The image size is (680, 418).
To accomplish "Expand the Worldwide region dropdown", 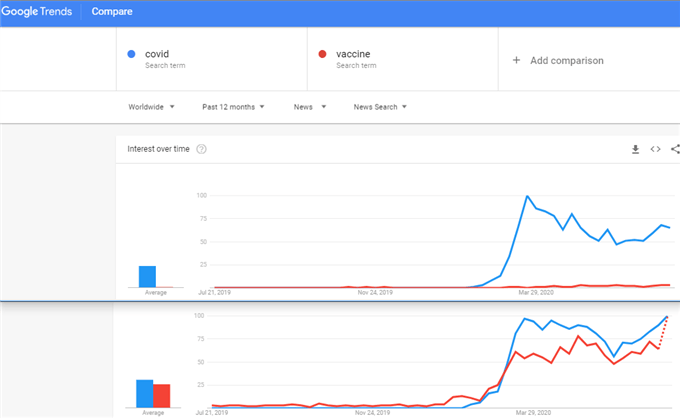I will click(x=151, y=107).
